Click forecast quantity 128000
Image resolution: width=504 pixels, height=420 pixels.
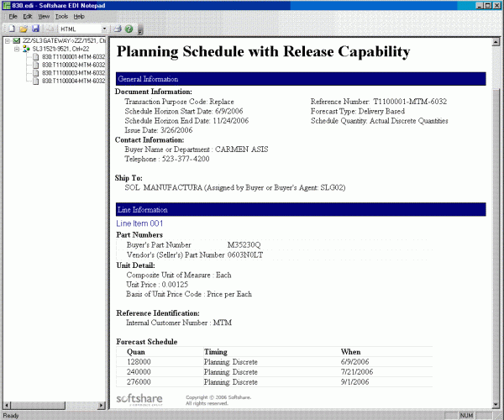click(x=139, y=362)
